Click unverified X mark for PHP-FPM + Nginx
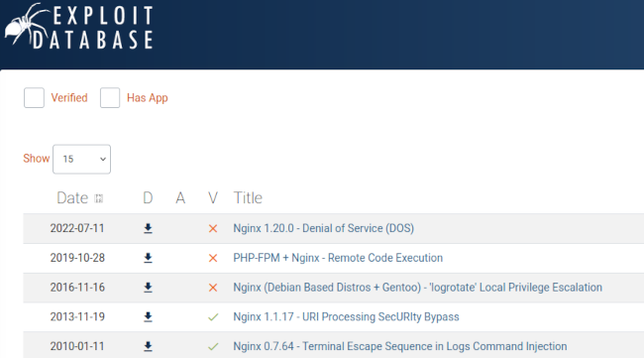 213,258
